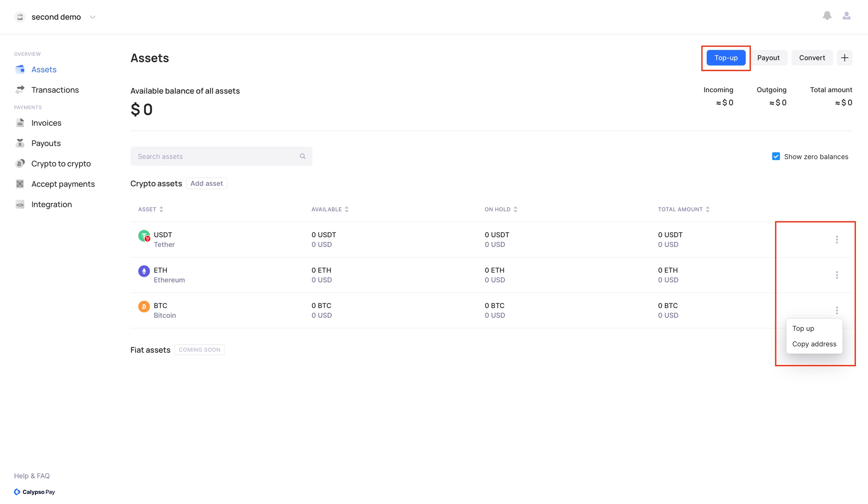Click the plus icon beside Convert
The width and height of the screenshot is (868, 504).
[844, 58]
